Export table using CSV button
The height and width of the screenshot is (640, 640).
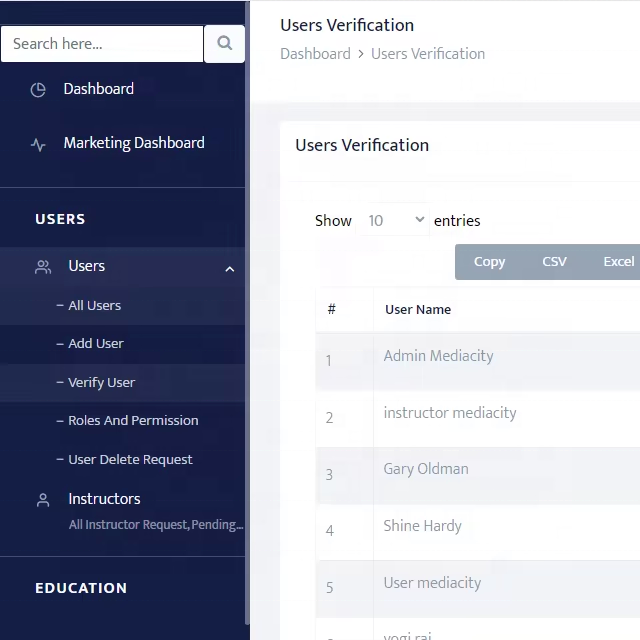pyautogui.click(x=554, y=262)
